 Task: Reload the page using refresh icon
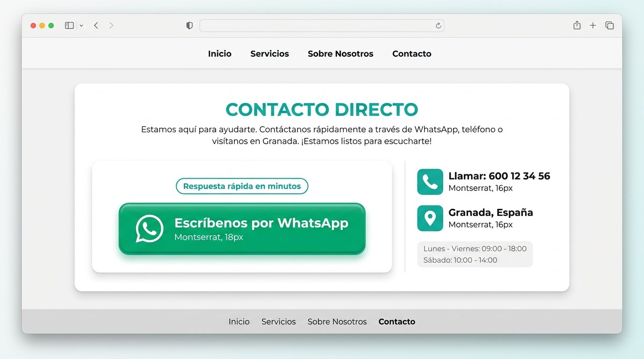click(x=438, y=26)
